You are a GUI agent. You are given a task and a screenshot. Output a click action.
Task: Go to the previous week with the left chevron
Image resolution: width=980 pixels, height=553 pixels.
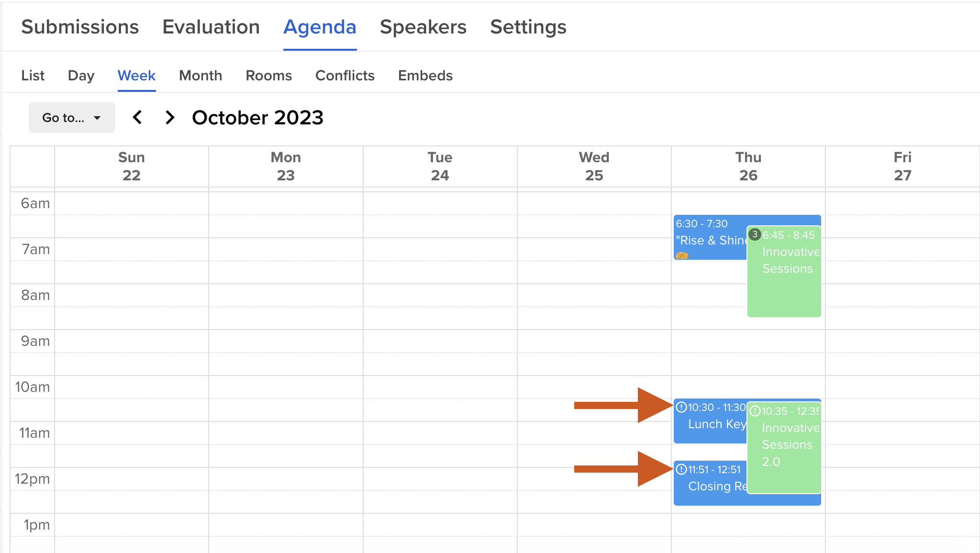click(x=137, y=117)
